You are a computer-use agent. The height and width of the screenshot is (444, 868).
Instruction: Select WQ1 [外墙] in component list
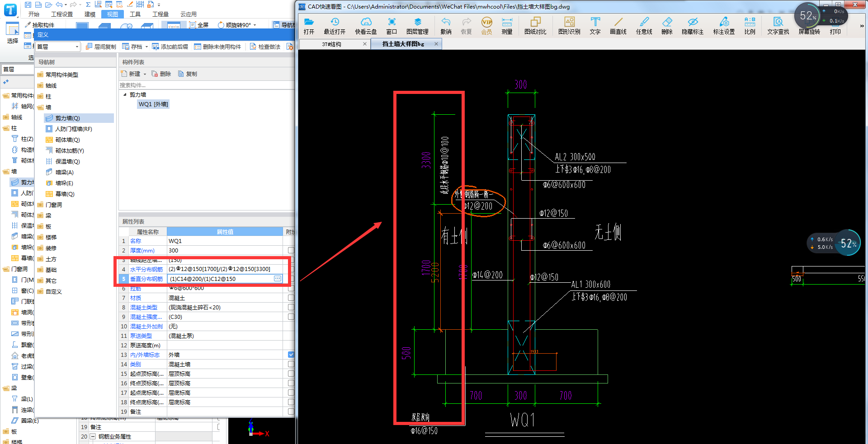(x=153, y=104)
